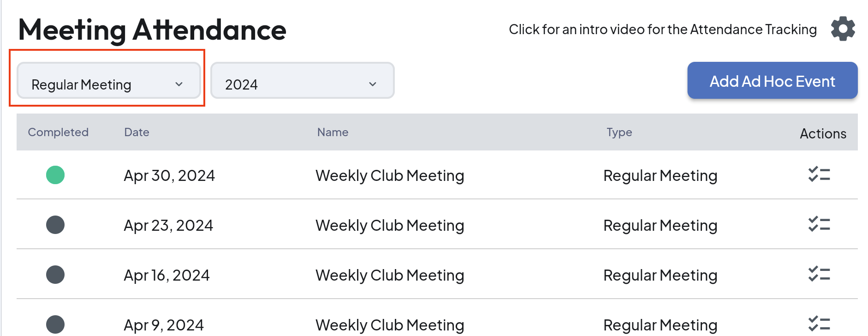
Task: Select the Apr 30 Weekly Club Meeting name
Action: 390,176
